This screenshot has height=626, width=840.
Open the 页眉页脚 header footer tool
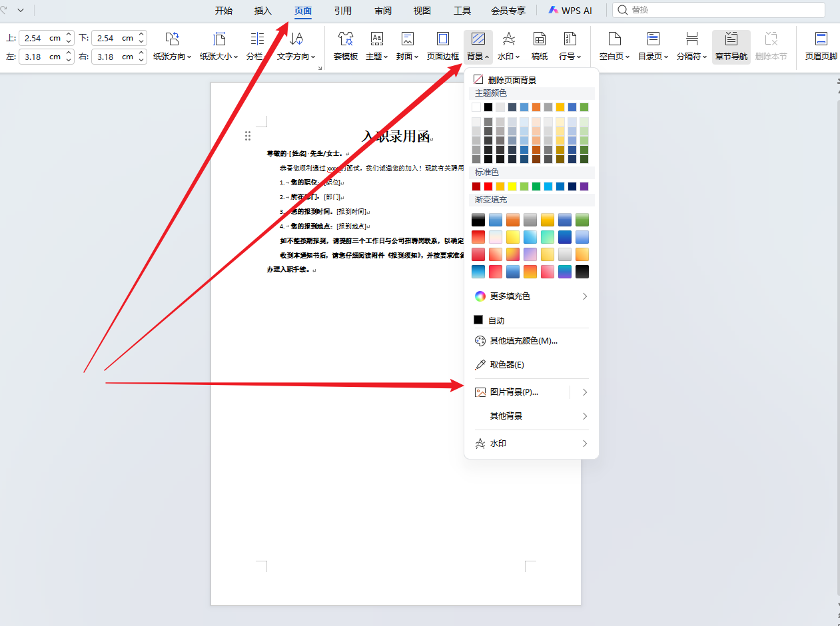[x=821, y=46]
